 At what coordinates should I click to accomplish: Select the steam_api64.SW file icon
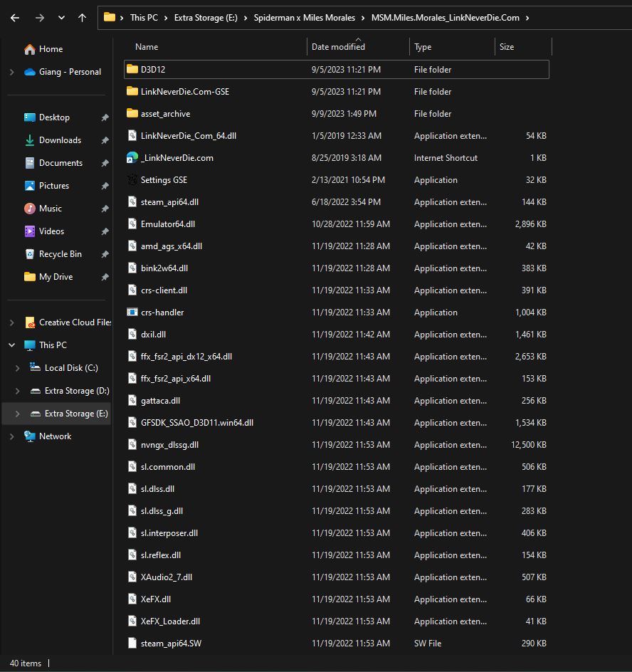132,644
